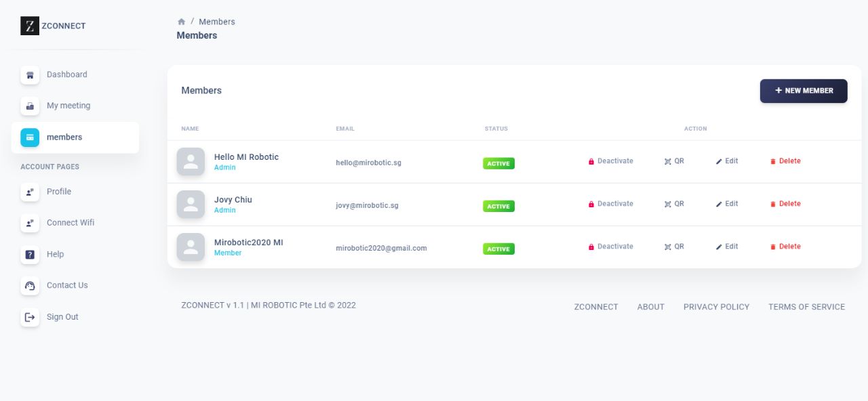Viewport: 868px width, 401px height.
Task: Click Jovy Chiu's avatar thumbnail
Action: (191, 205)
